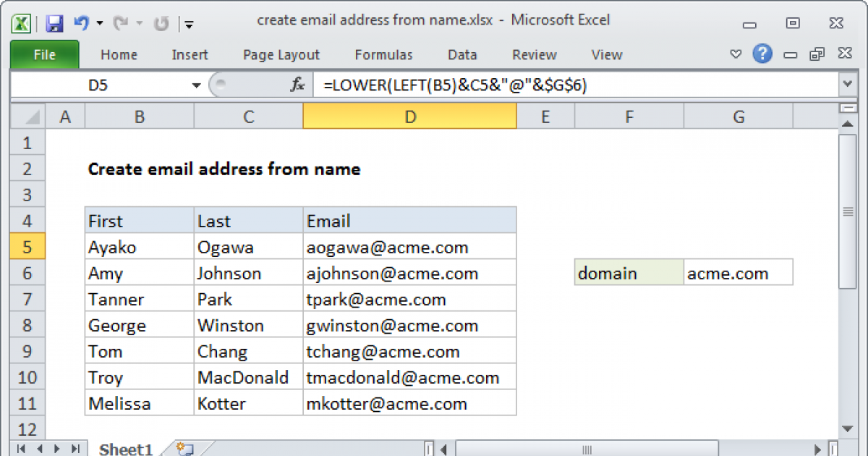Switch to the Data ribbon tab
The width and height of the screenshot is (868, 456).
point(461,54)
